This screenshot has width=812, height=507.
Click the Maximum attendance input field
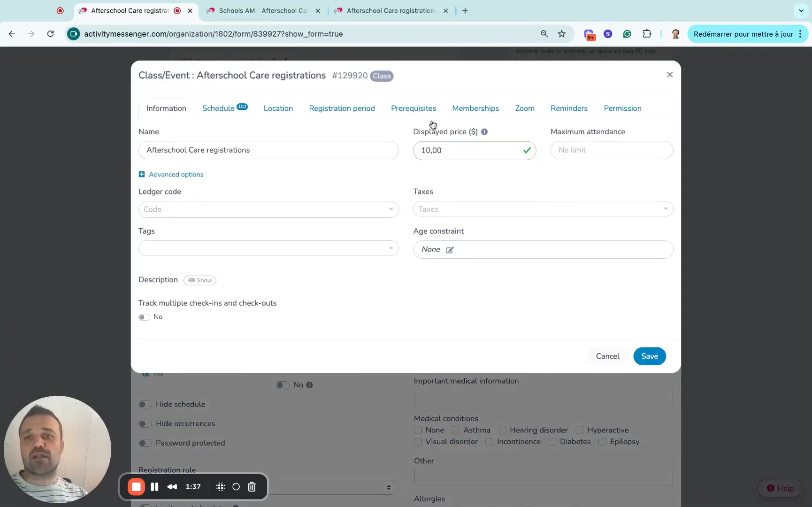(x=612, y=150)
